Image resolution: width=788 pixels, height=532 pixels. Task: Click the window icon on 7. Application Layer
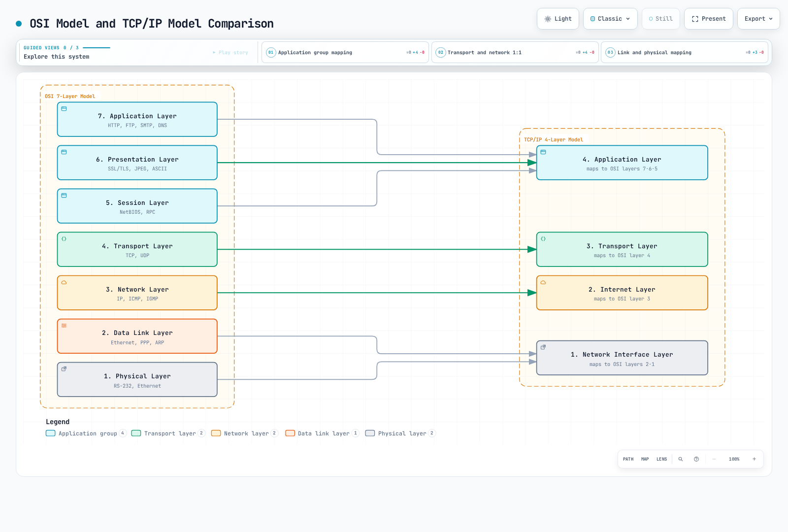click(64, 109)
